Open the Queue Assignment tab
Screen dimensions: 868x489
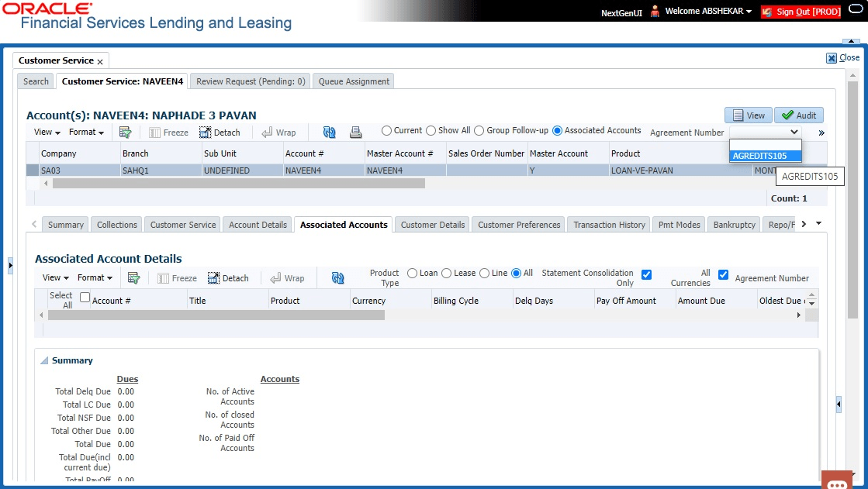click(x=354, y=81)
